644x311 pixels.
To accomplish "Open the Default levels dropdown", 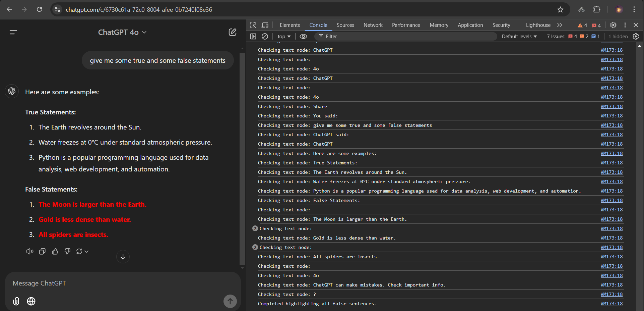I will [519, 36].
